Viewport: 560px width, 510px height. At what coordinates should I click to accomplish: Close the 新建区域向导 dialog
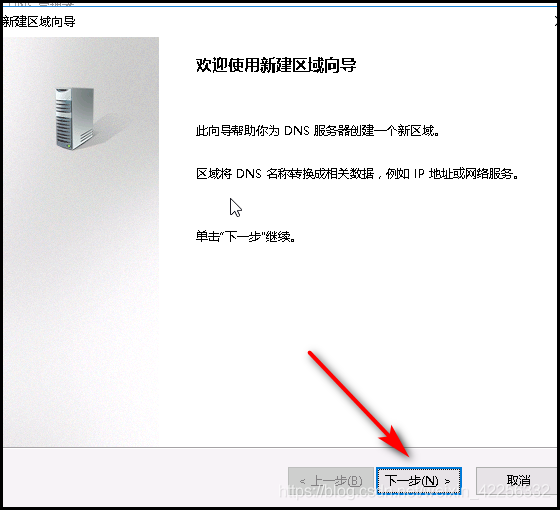click(557, 22)
